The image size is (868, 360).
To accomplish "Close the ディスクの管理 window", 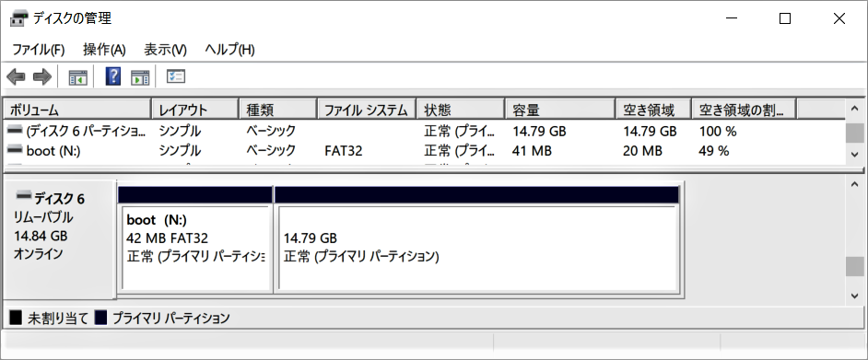I will tap(839, 18).
